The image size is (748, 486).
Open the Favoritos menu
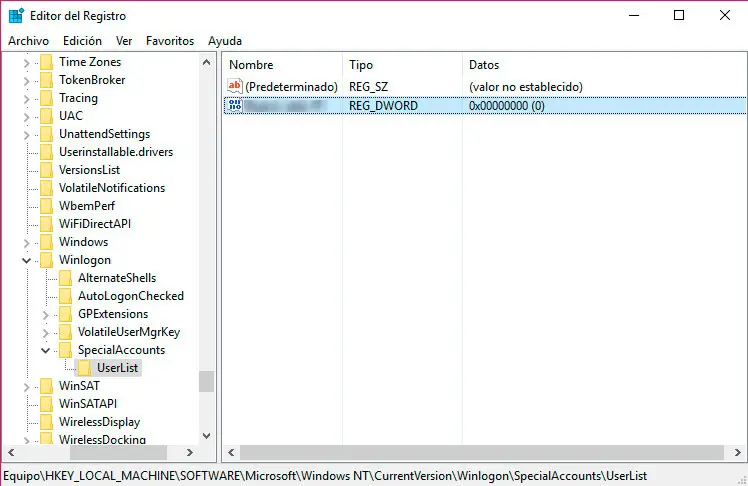point(170,41)
